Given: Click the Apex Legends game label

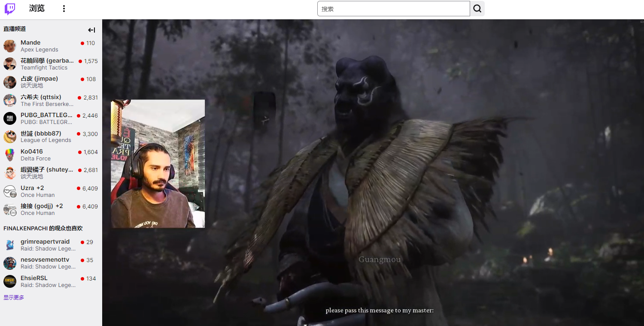Looking at the screenshot, I should tap(39, 50).
